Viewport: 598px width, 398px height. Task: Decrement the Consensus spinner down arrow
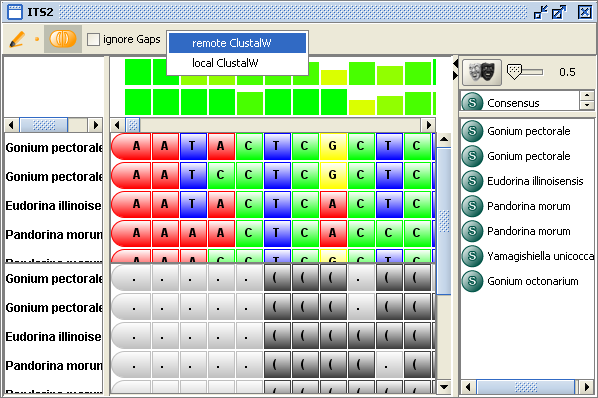[587, 105]
